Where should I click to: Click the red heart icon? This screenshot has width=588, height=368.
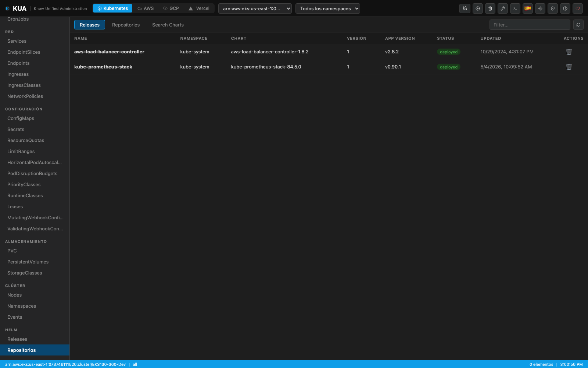pos(577,8)
